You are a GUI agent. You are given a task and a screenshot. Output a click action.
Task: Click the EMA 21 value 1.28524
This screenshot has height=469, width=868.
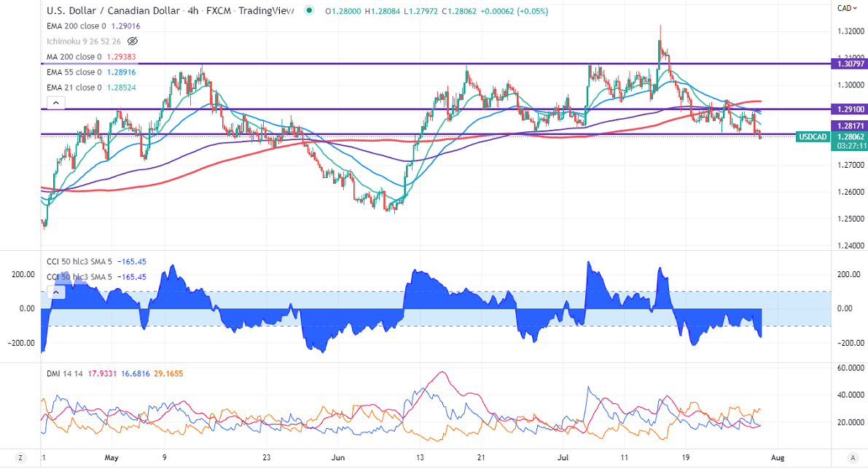121,88
